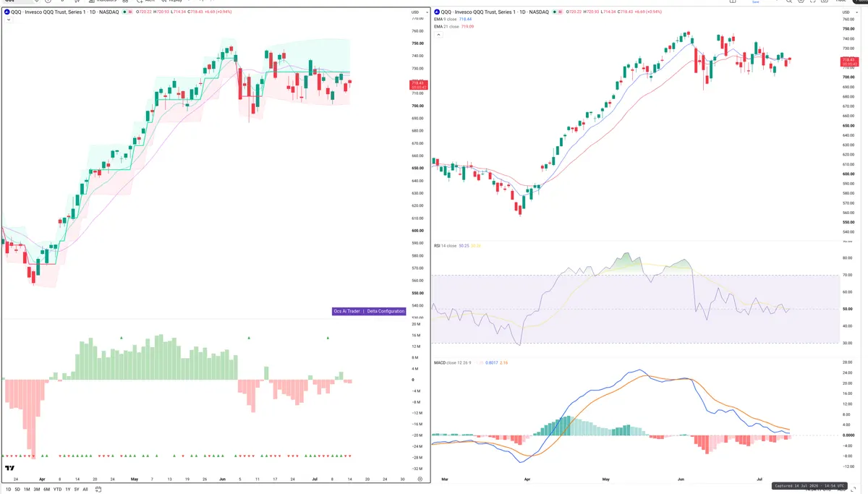This screenshot has height=494, width=868.
Task: Click the TradingView logo on the left chart
Action: 9,469
